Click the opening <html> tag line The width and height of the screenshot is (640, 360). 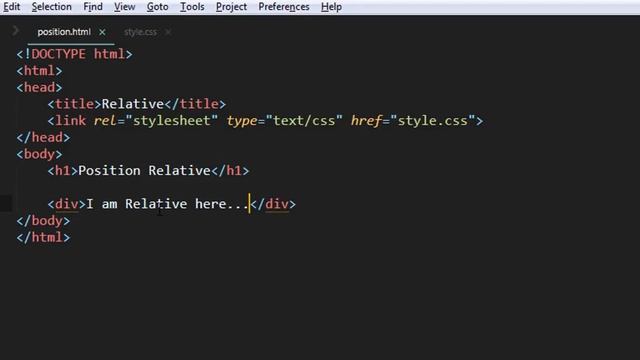point(40,71)
